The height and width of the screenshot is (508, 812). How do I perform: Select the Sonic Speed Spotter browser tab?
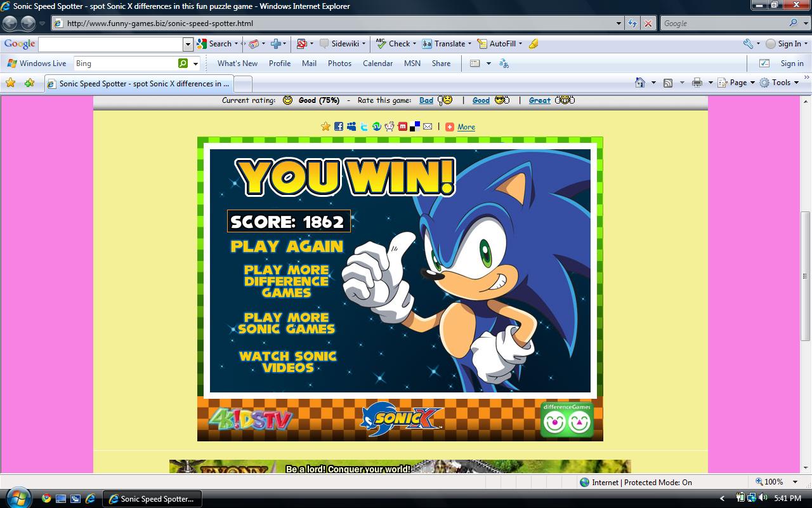(139, 83)
